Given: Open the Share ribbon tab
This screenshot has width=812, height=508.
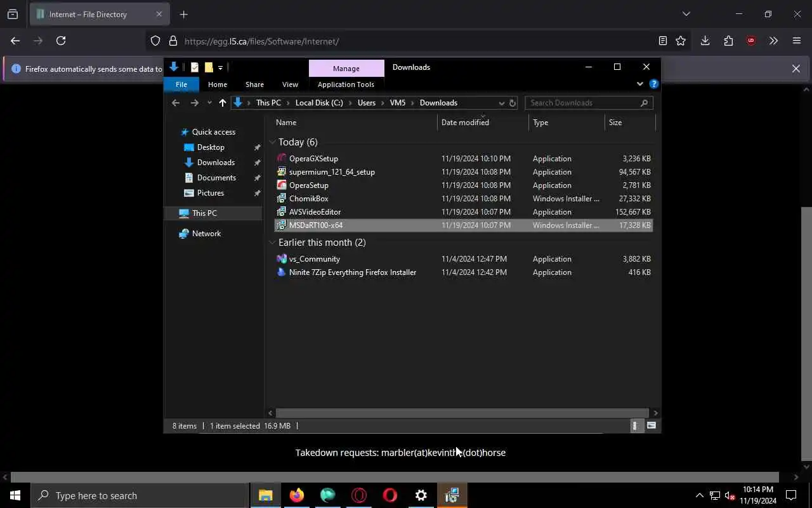Looking at the screenshot, I should coord(254,84).
